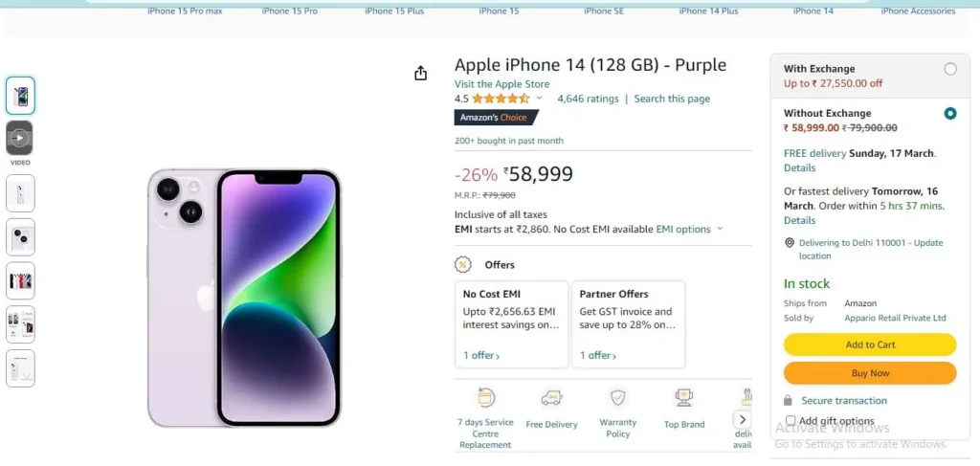
Task: Click the Free Delivery truck icon
Action: coord(552,397)
